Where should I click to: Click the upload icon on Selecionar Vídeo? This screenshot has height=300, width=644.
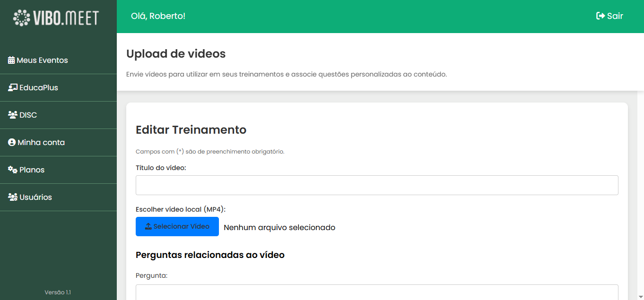pos(148,226)
